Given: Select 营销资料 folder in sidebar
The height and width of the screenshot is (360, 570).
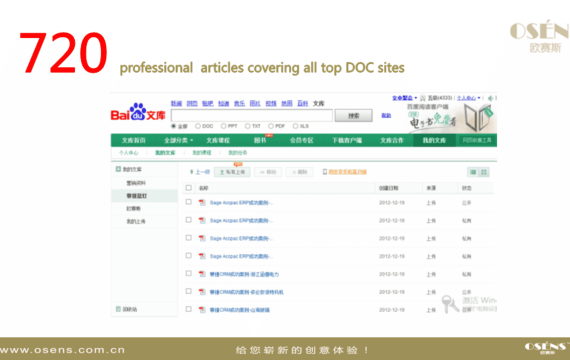Looking at the screenshot, I should [x=136, y=183].
